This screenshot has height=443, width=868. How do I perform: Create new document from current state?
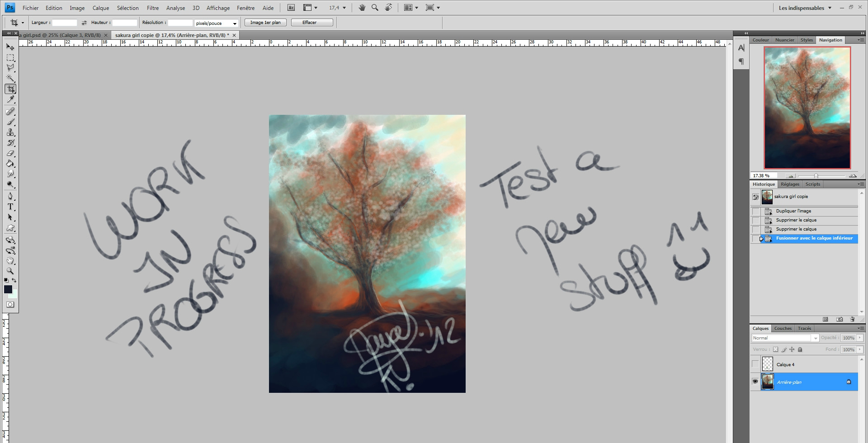click(x=826, y=319)
